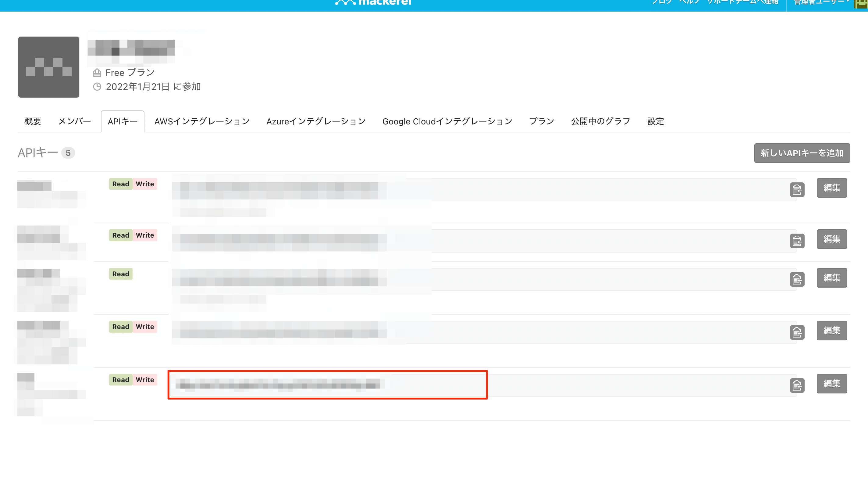The width and height of the screenshot is (868, 477).
Task: Go to the AWSインテグレーション tab
Action: pyautogui.click(x=201, y=121)
